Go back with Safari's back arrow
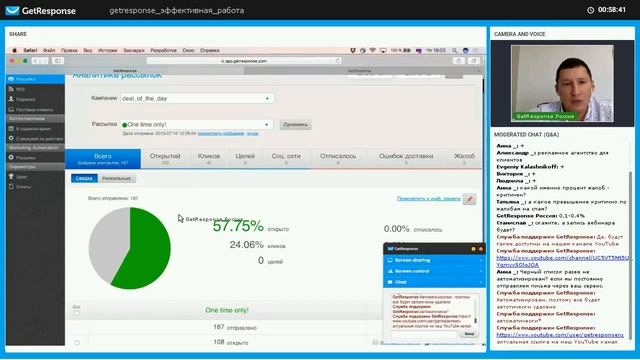 click(35, 61)
